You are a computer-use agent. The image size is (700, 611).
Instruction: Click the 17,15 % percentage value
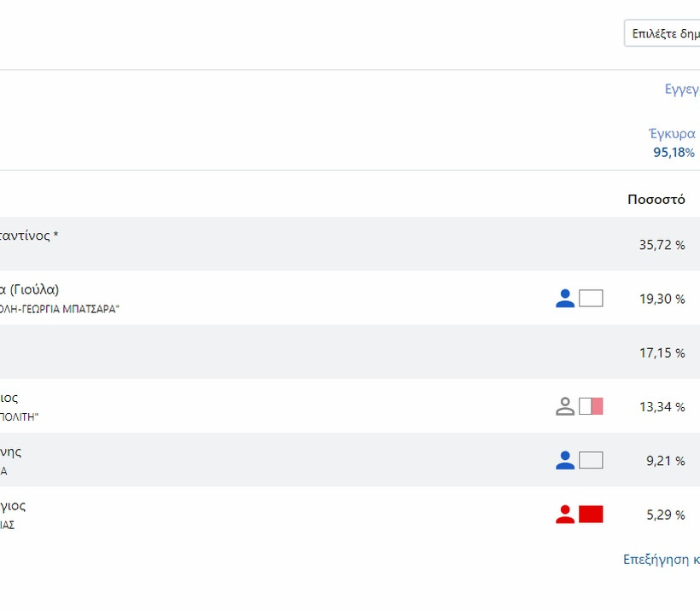click(x=662, y=352)
